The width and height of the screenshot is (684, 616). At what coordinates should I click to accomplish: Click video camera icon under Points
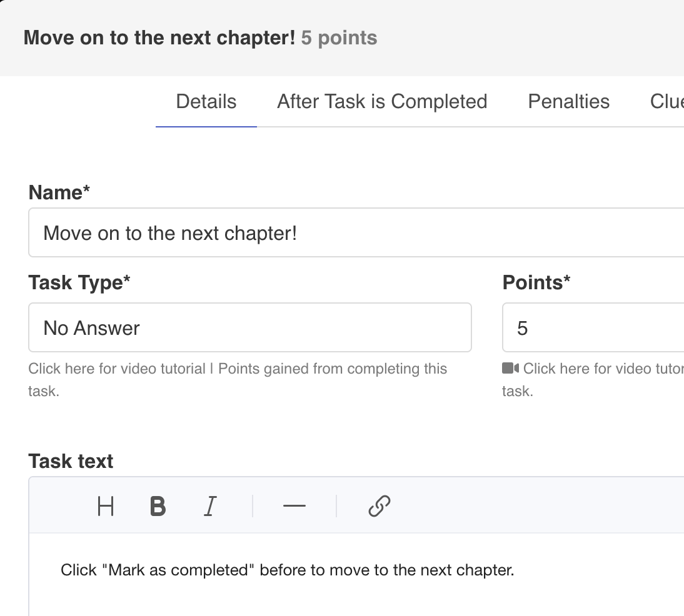point(510,369)
